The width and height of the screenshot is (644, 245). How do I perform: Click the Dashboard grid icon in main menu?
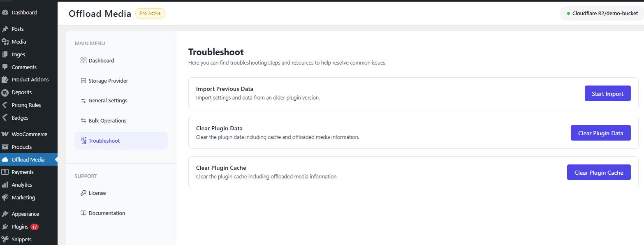click(x=83, y=61)
